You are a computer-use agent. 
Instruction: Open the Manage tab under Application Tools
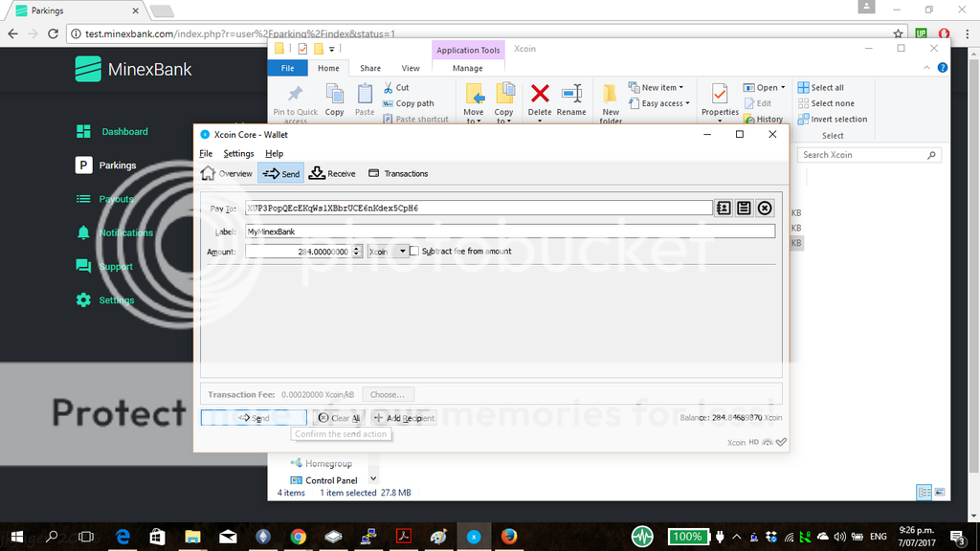(467, 68)
